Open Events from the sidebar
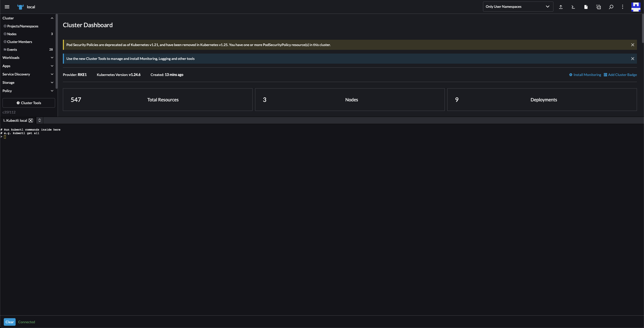This screenshot has width=644, height=328. pyautogui.click(x=12, y=50)
